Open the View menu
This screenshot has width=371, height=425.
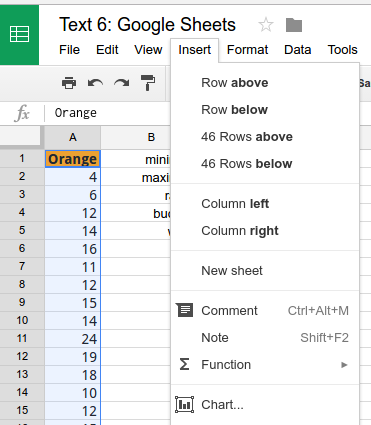[148, 50]
